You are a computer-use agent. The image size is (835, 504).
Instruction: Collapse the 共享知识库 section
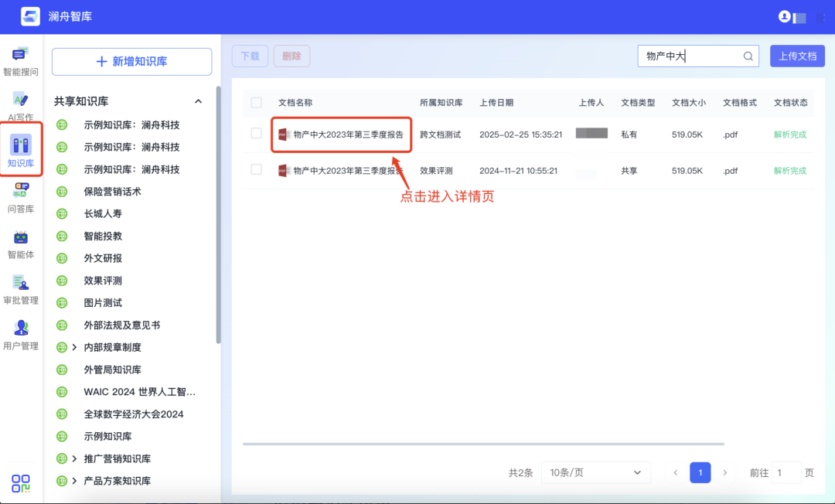[x=198, y=101]
